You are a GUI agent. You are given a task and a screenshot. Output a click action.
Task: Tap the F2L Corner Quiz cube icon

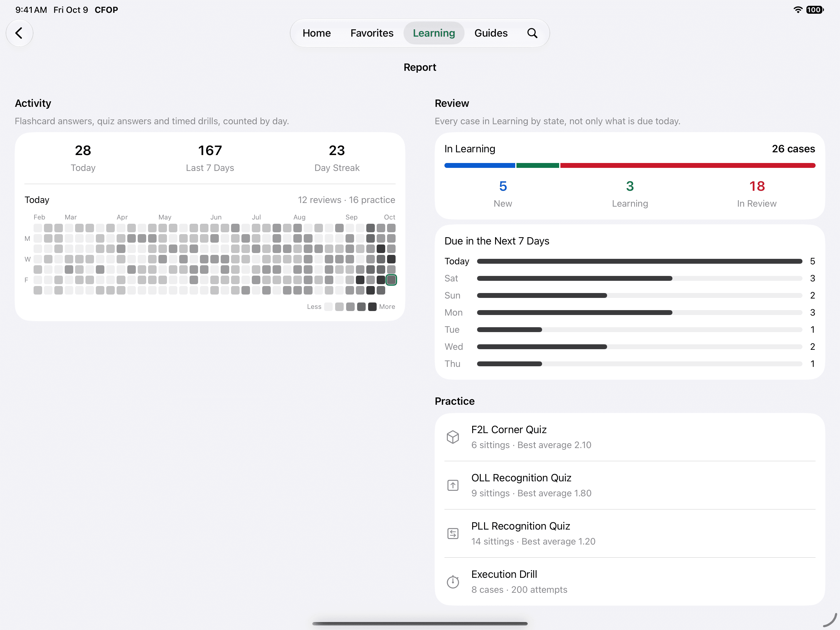453,437
